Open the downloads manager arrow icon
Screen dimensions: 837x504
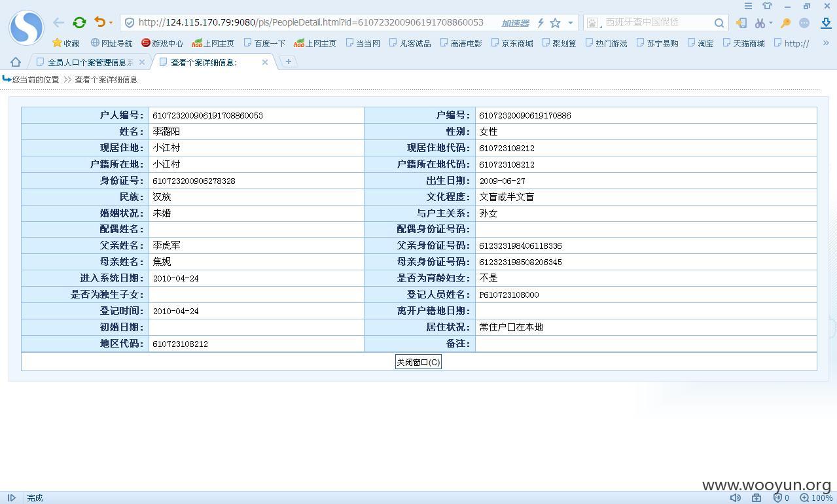point(826,23)
